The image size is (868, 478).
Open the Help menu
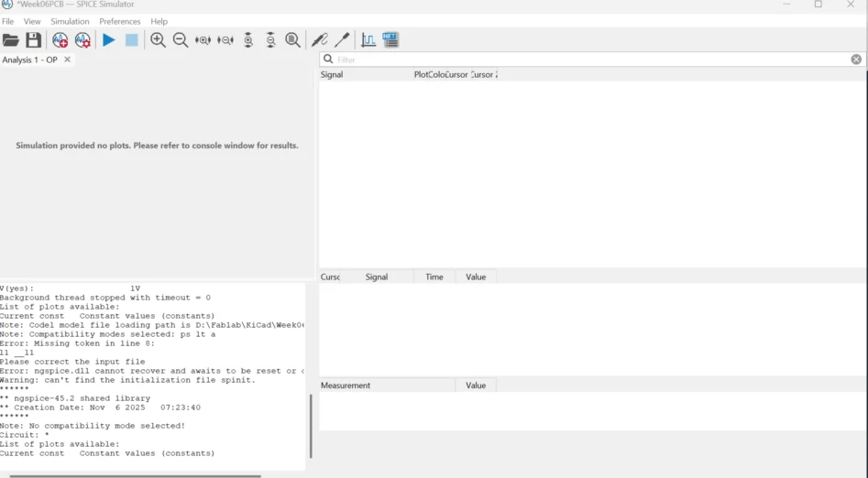(x=159, y=21)
